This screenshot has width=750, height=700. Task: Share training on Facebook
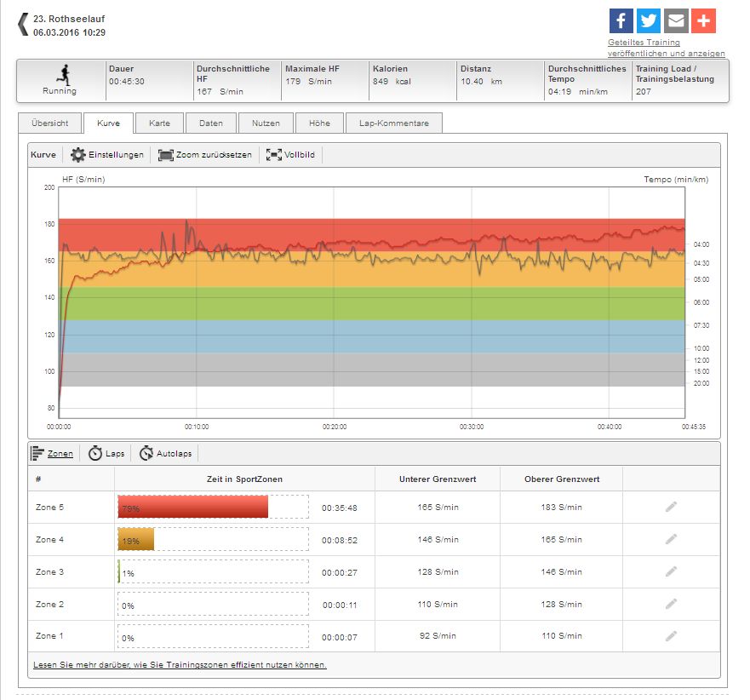click(x=621, y=20)
